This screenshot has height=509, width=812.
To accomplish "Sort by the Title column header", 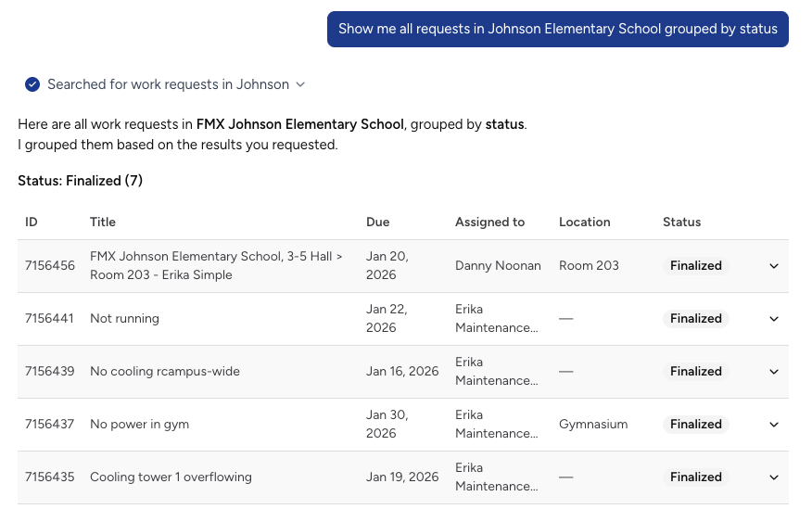I will coord(103,223).
